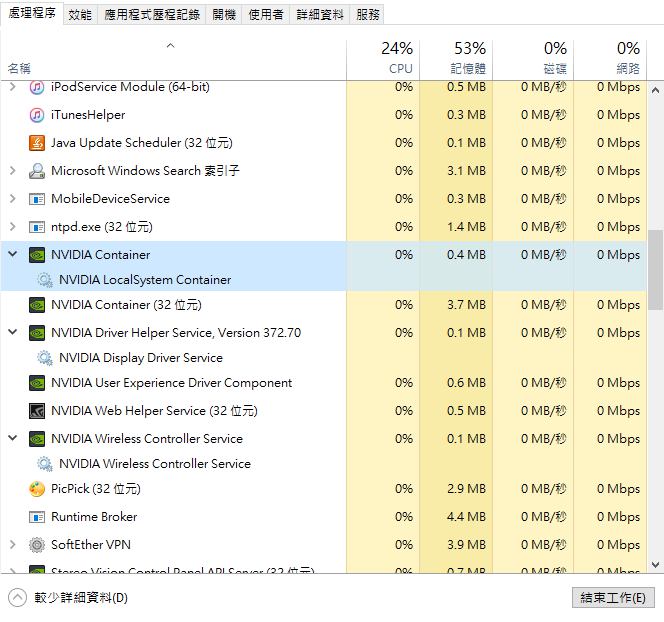The height and width of the screenshot is (622, 664).
Task: Click the iPodService Module icon
Action: tap(37, 87)
